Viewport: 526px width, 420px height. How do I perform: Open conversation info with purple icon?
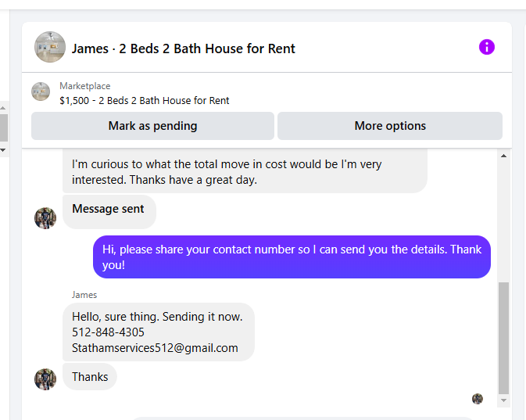[x=487, y=47]
